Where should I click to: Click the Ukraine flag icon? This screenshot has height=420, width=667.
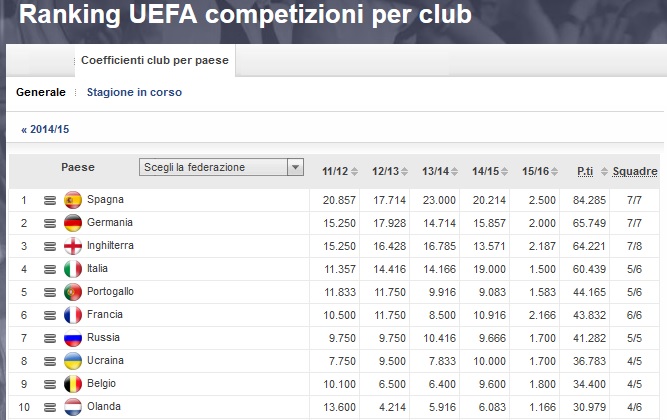(72, 361)
